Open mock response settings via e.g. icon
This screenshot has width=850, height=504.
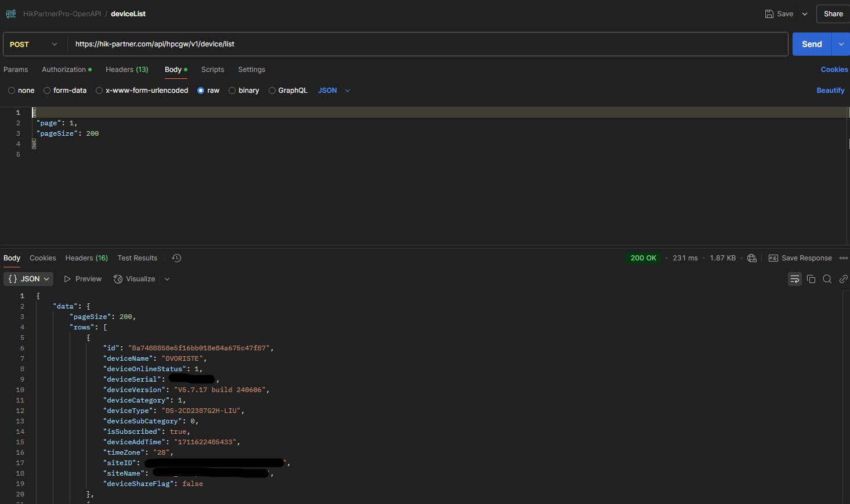click(x=773, y=258)
